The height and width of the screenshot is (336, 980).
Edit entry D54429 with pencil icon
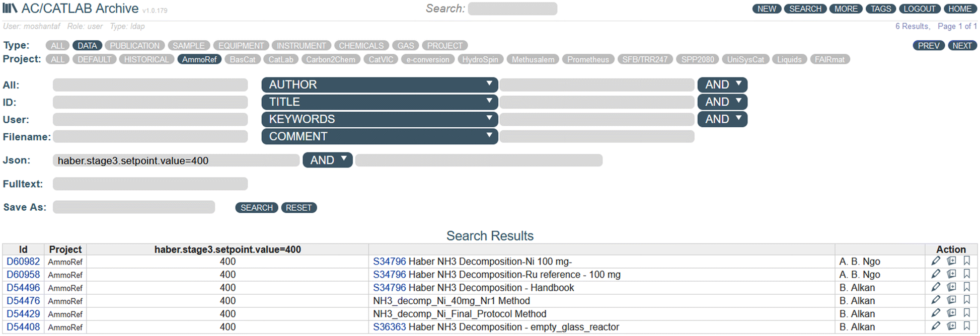click(936, 313)
